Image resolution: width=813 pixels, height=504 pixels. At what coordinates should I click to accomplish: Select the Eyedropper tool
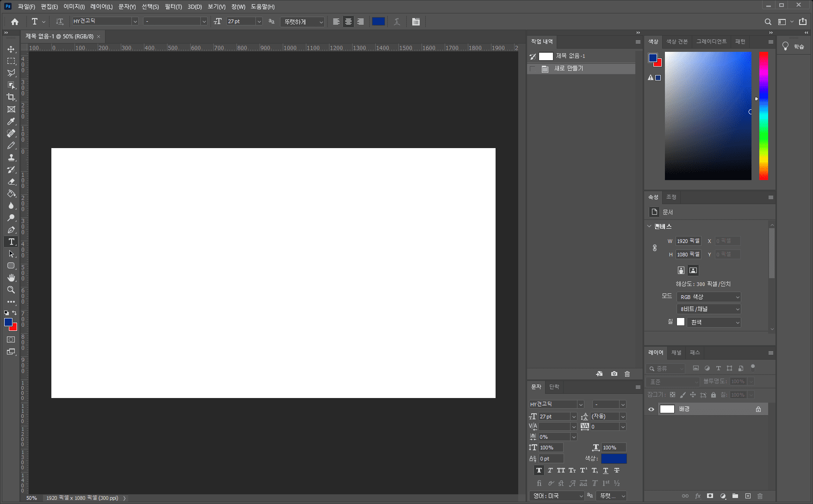pos(11,121)
